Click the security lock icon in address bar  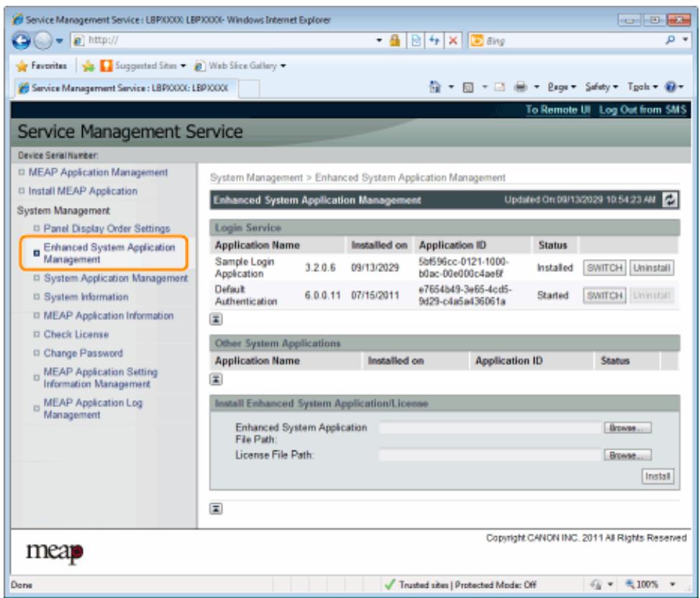pos(395,40)
